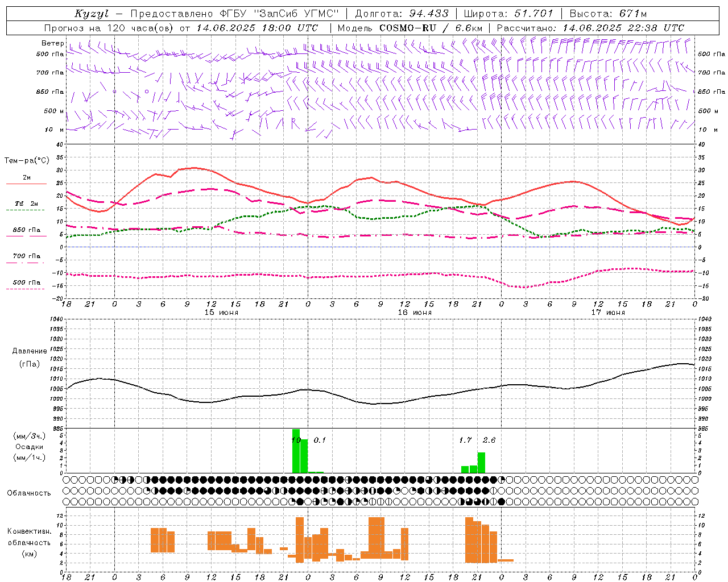Click the "2.6" precipitation amount value
The width and height of the screenshot is (728, 582).
click(489, 440)
